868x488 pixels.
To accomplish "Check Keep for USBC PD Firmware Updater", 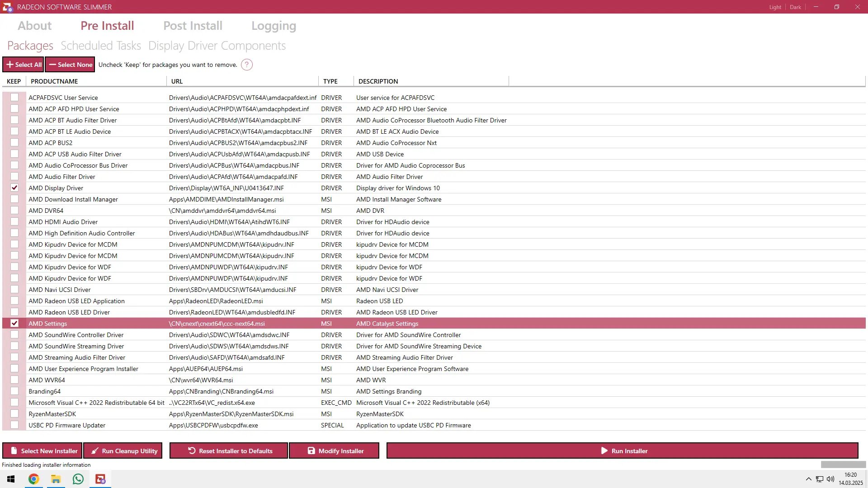I will (x=14, y=425).
